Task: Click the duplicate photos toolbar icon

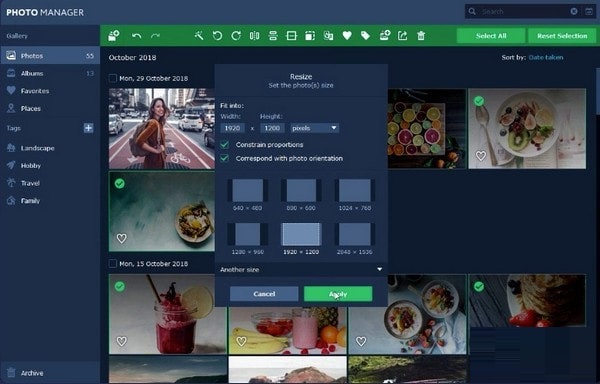Action: [x=328, y=36]
